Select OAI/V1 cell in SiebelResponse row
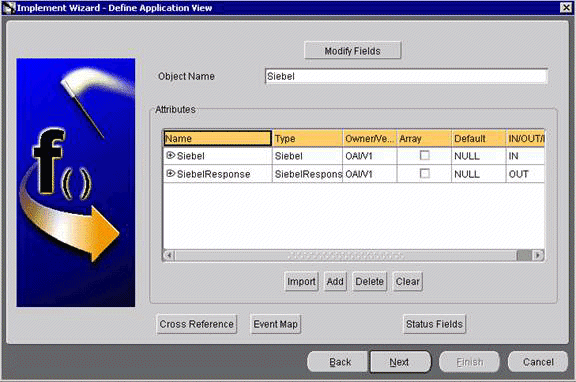This screenshot has height=382, width=576. 370,174
